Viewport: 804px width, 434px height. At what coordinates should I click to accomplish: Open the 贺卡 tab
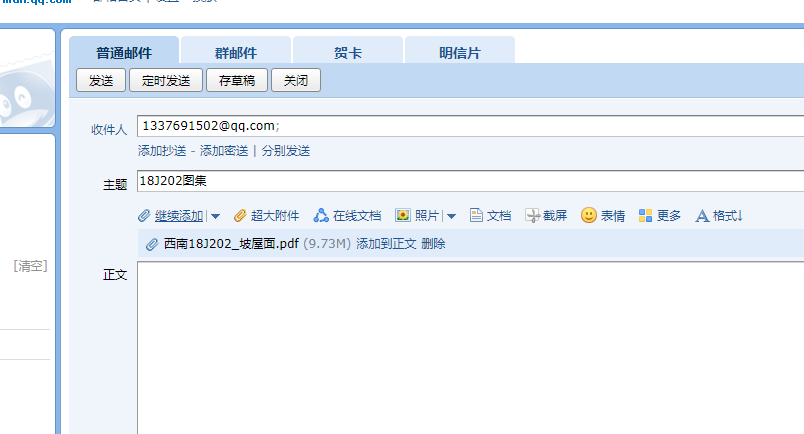tap(348, 51)
